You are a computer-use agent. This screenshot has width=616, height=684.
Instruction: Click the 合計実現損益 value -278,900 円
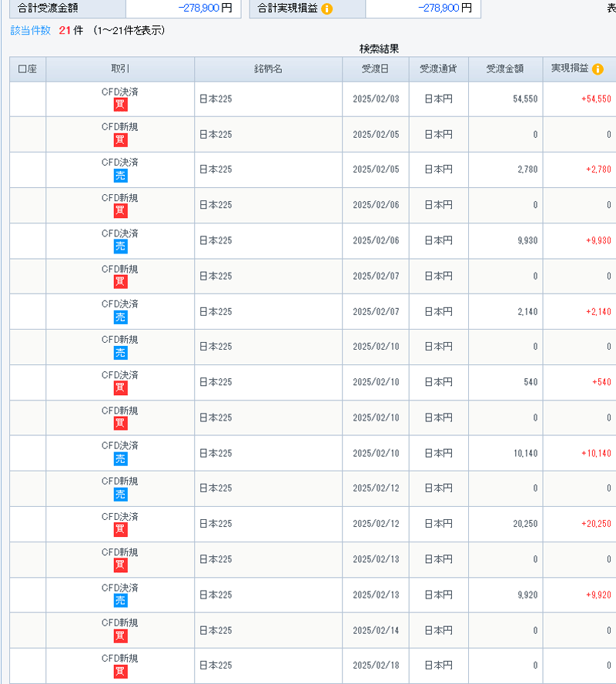[x=445, y=8]
